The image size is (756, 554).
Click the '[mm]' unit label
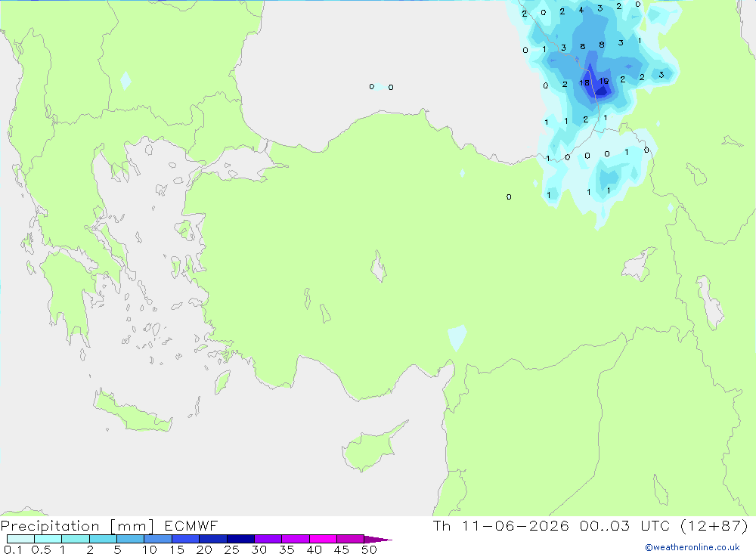click(132, 526)
